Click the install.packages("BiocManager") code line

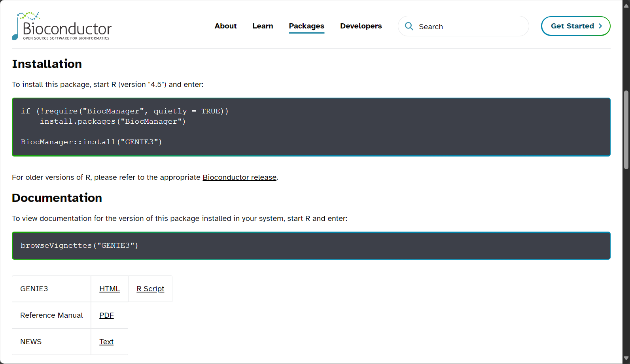[113, 121]
